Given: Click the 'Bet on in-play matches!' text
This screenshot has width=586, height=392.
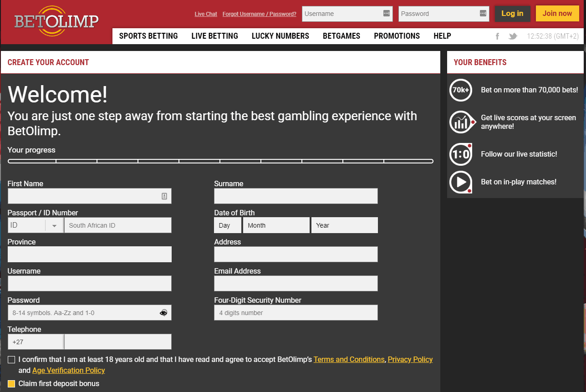Looking at the screenshot, I should coord(519,182).
